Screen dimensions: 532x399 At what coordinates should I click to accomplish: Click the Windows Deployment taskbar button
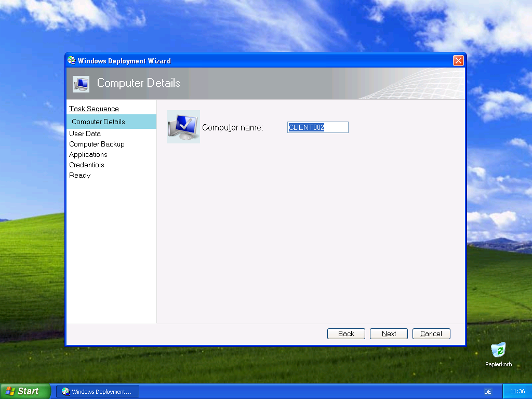97,392
